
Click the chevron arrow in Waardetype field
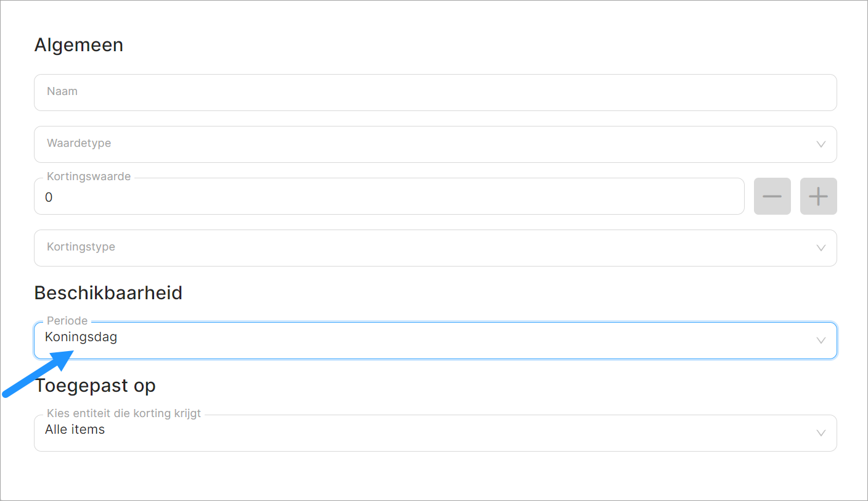point(821,144)
